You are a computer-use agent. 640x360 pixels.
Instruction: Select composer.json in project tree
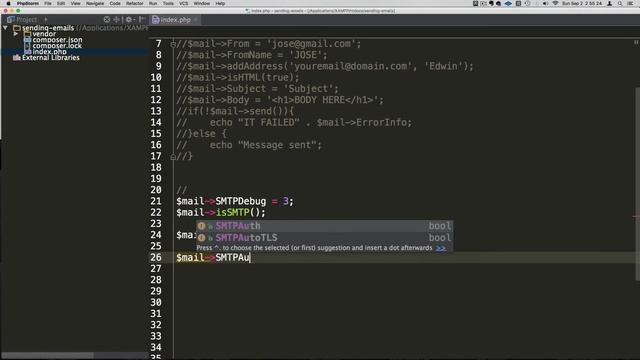(x=57, y=40)
